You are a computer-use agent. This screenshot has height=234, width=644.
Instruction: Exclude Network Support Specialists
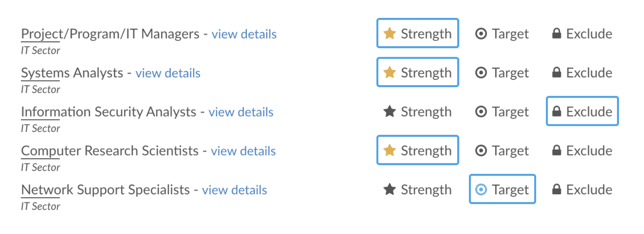[582, 189]
